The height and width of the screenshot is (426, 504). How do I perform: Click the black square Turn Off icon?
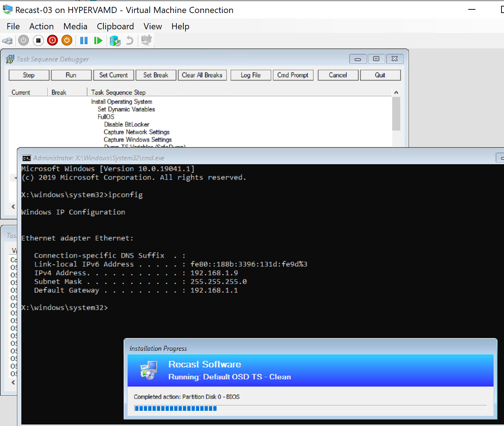(x=38, y=41)
